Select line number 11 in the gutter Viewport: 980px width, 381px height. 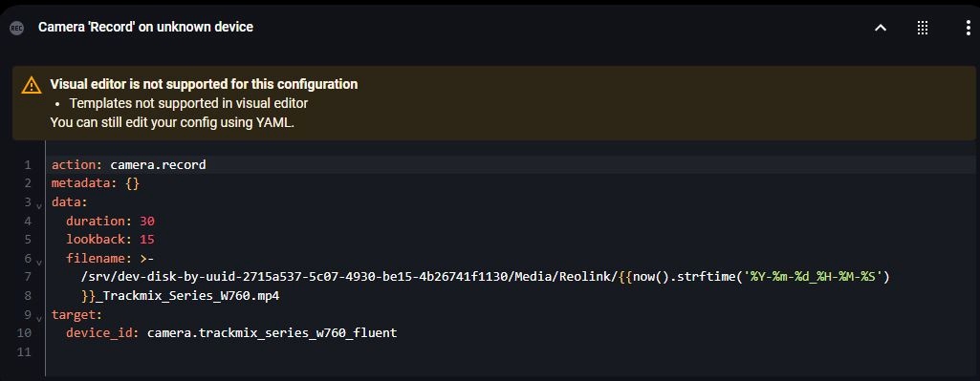(24, 351)
